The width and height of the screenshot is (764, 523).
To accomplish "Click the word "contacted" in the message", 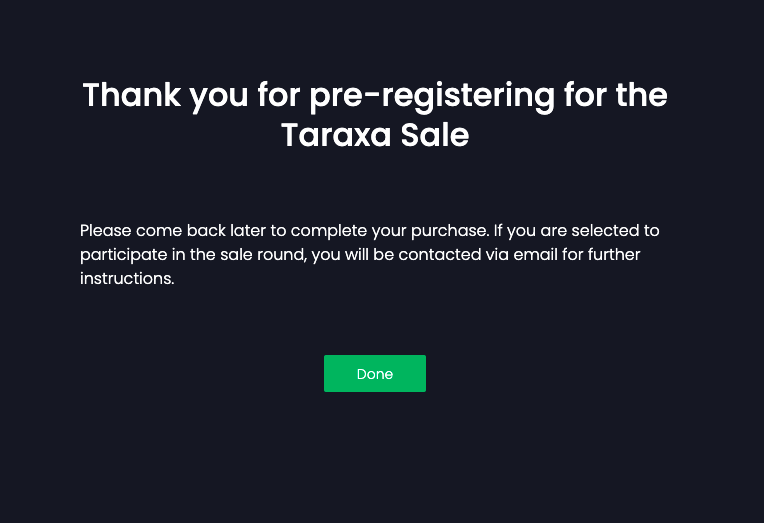I will [x=437, y=255].
